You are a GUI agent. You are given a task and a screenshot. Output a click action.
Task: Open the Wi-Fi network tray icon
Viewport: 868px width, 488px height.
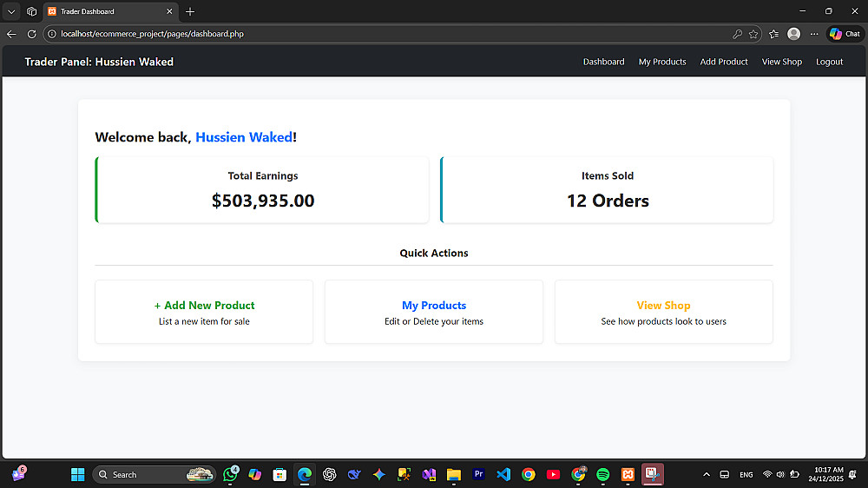tap(767, 475)
